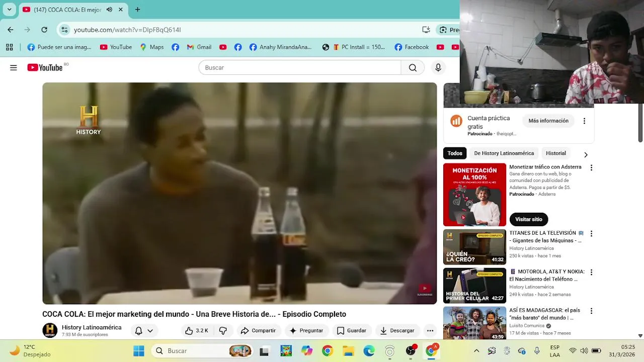Screen dimensions: 644x362
Task: Click the YouTube Buscar search field
Action: pos(300,67)
